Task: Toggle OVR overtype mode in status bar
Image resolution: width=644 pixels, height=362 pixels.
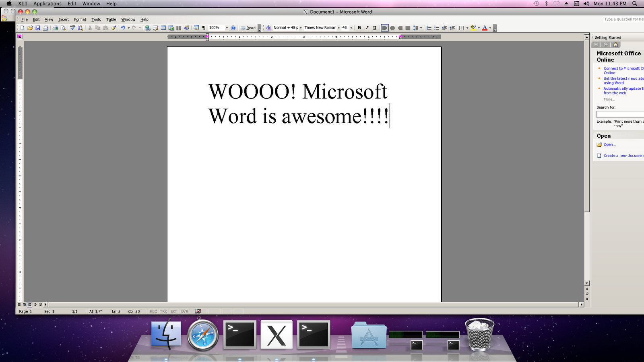Action: (184, 311)
